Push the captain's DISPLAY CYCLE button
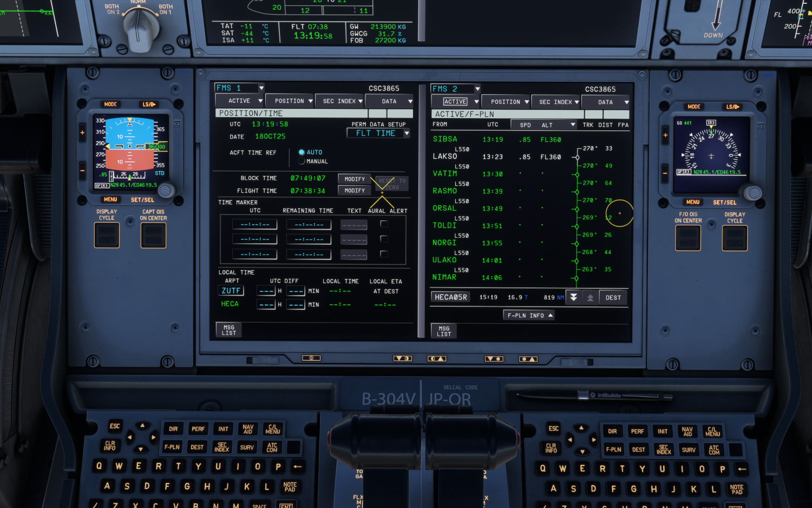812x508 pixels. (x=107, y=235)
